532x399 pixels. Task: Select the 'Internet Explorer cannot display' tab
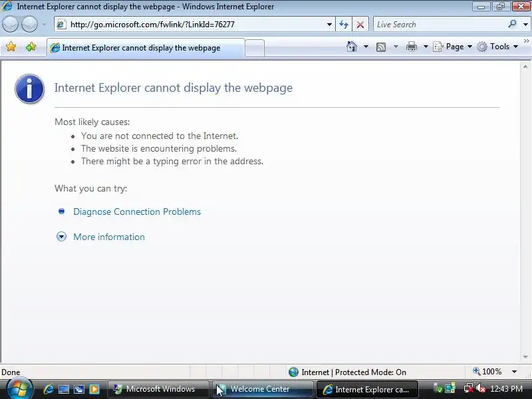coord(146,48)
